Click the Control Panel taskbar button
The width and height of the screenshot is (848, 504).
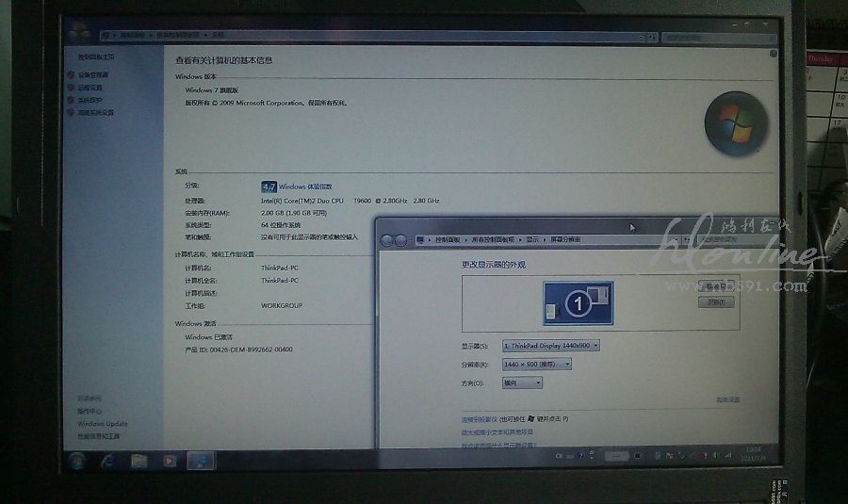(x=201, y=461)
